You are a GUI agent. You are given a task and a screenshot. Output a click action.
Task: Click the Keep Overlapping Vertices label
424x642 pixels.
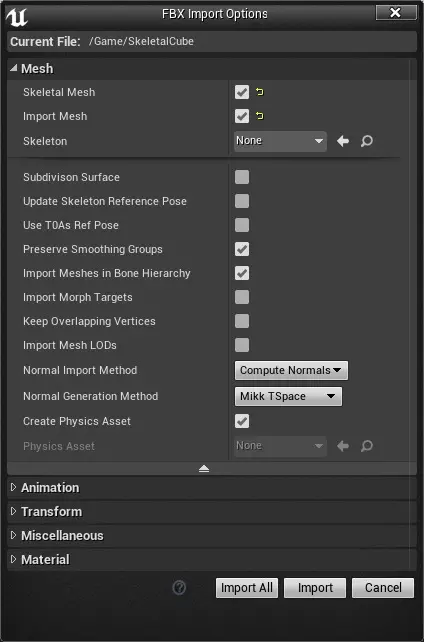click(x=89, y=321)
